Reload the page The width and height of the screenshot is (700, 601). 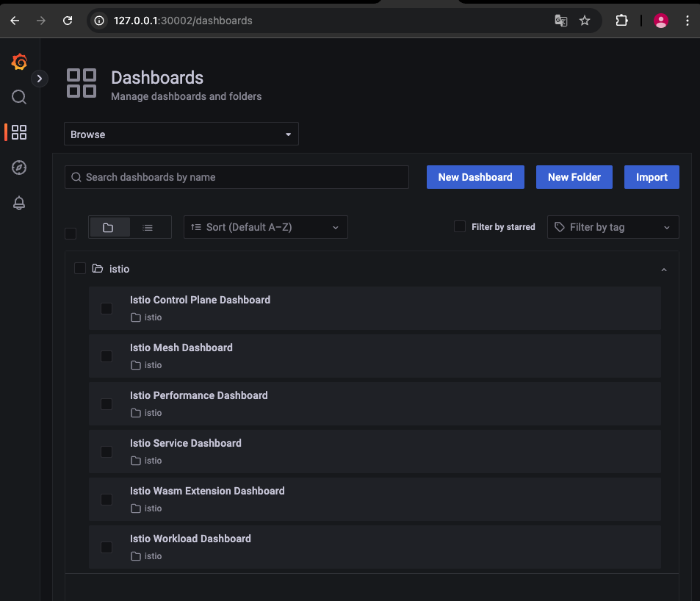[x=68, y=21]
